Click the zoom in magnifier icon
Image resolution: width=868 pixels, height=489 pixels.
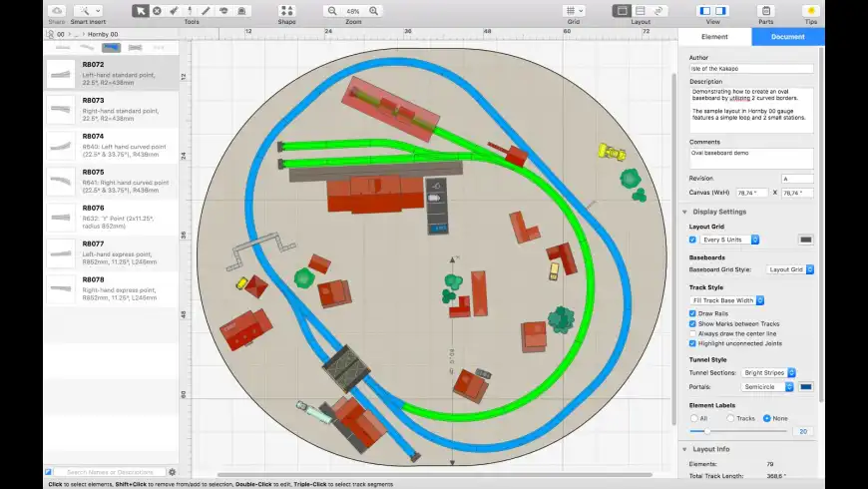(374, 11)
